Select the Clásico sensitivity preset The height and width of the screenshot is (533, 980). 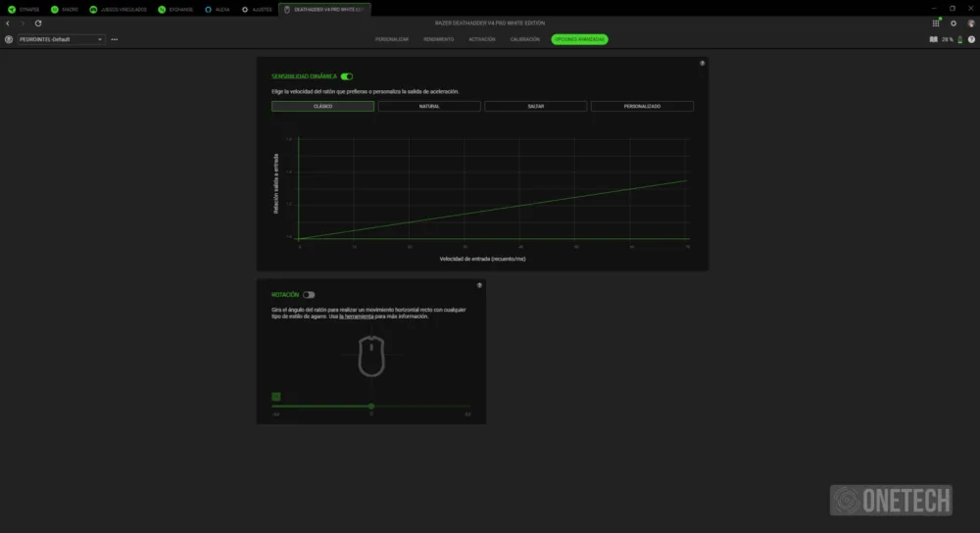pyautogui.click(x=322, y=106)
